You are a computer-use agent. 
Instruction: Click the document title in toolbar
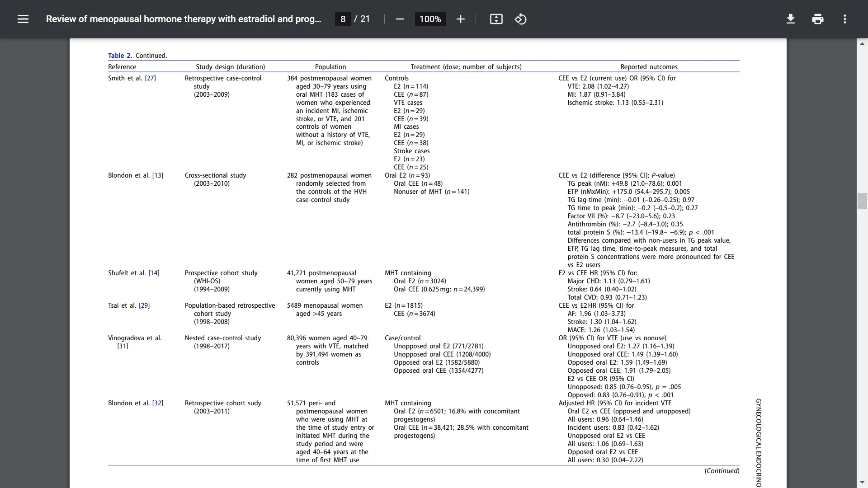coord(184,19)
